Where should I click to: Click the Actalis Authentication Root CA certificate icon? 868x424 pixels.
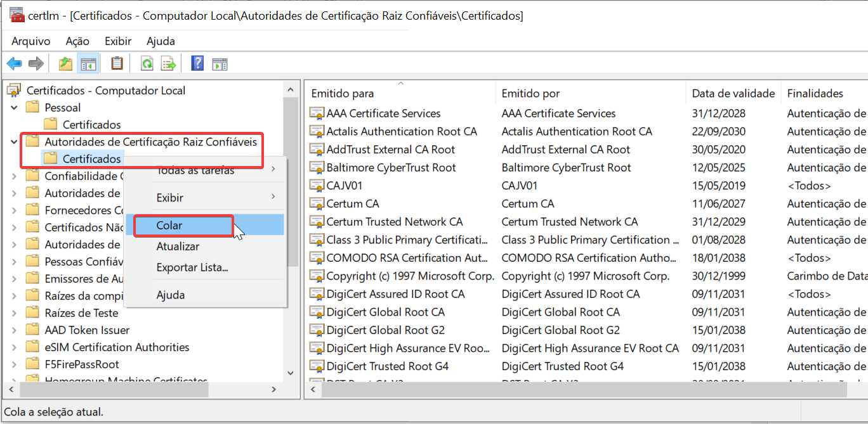pyautogui.click(x=317, y=132)
